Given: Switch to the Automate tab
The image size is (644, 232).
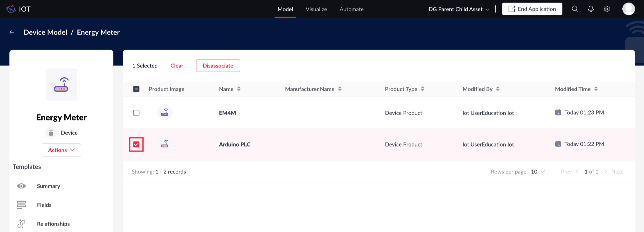Looking at the screenshot, I should click(x=351, y=9).
